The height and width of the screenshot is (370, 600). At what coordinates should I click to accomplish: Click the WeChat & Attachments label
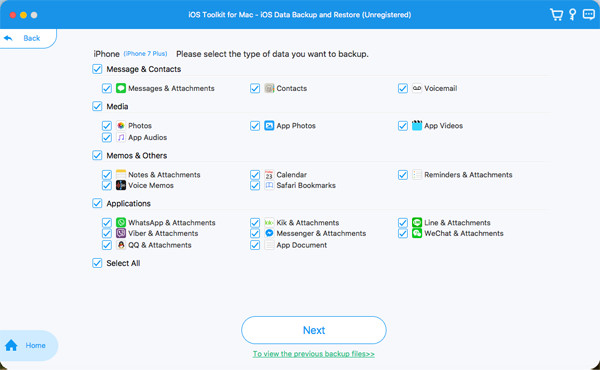(464, 233)
